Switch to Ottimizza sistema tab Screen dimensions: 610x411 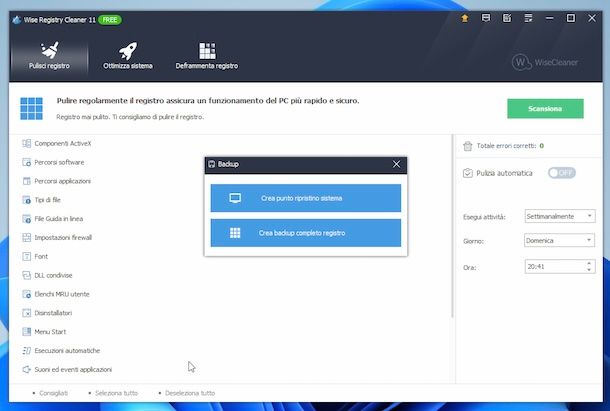coord(128,56)
